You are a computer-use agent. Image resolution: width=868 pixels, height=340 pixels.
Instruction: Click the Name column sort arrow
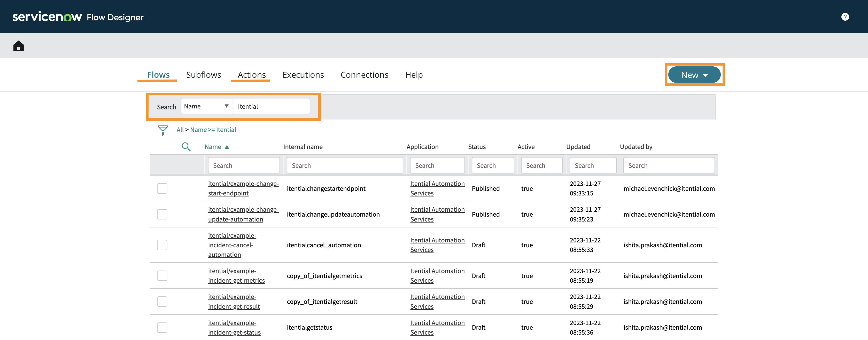[227, 147]
